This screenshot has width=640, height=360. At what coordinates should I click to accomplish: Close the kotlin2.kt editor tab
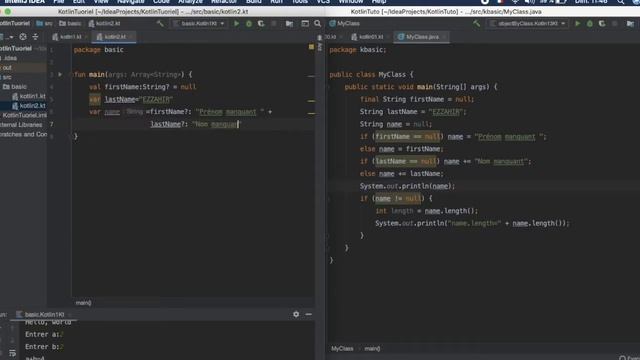point(131,37)
